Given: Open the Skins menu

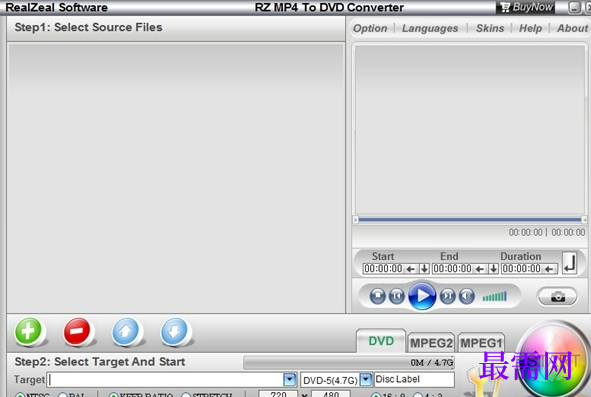Looking at the screenshot, I should tap(490, 28).
